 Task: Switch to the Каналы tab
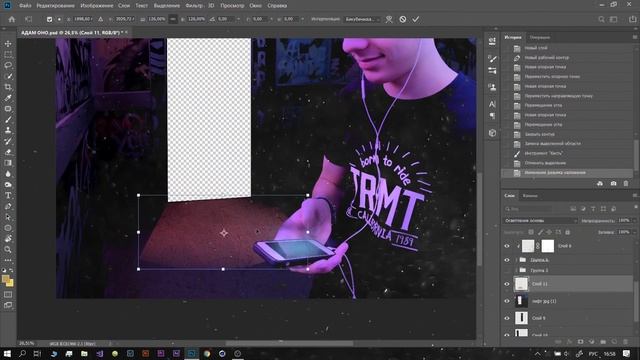tap(530, 196)
